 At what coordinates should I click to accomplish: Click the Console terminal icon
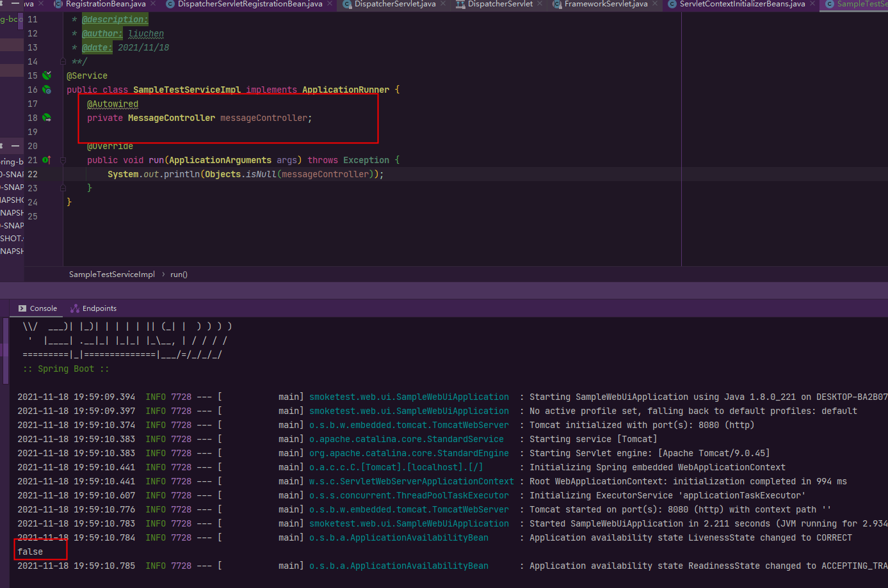tap(22, 308)
